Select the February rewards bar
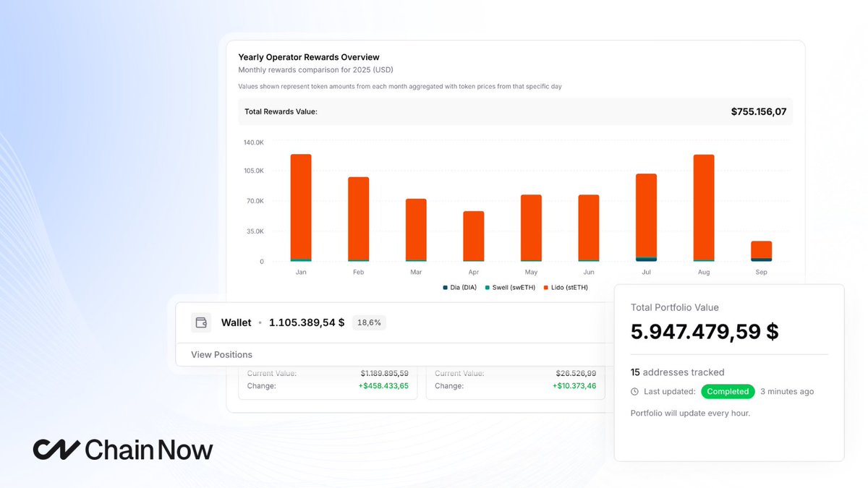868x488 pixels. pyautogui.click(x=359, y=219)
